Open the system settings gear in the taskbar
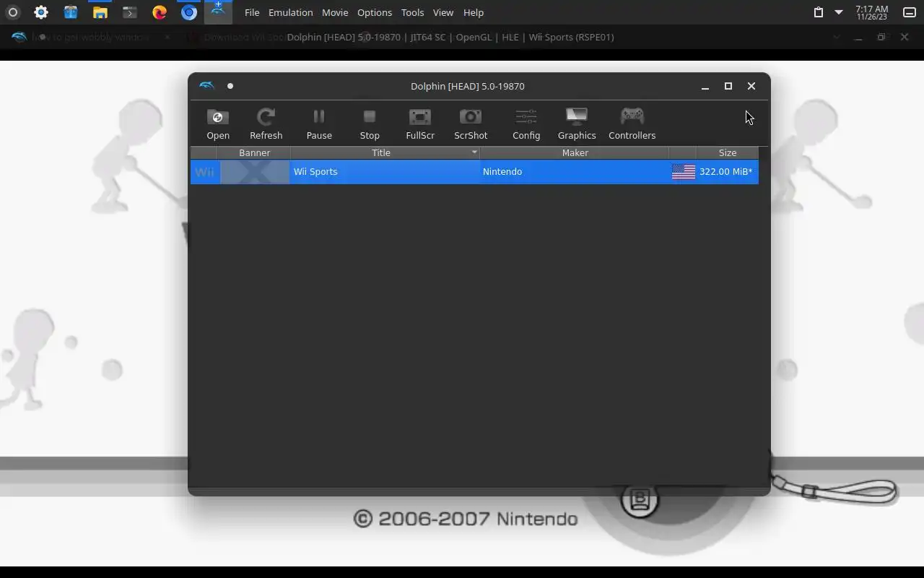924x578 pixels. [41, 12]
